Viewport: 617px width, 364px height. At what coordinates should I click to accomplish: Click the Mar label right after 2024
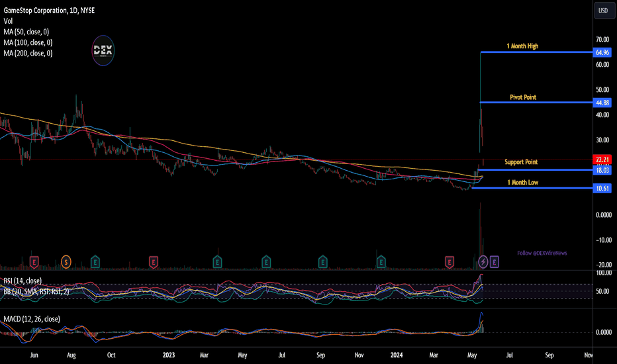[433, 355]
